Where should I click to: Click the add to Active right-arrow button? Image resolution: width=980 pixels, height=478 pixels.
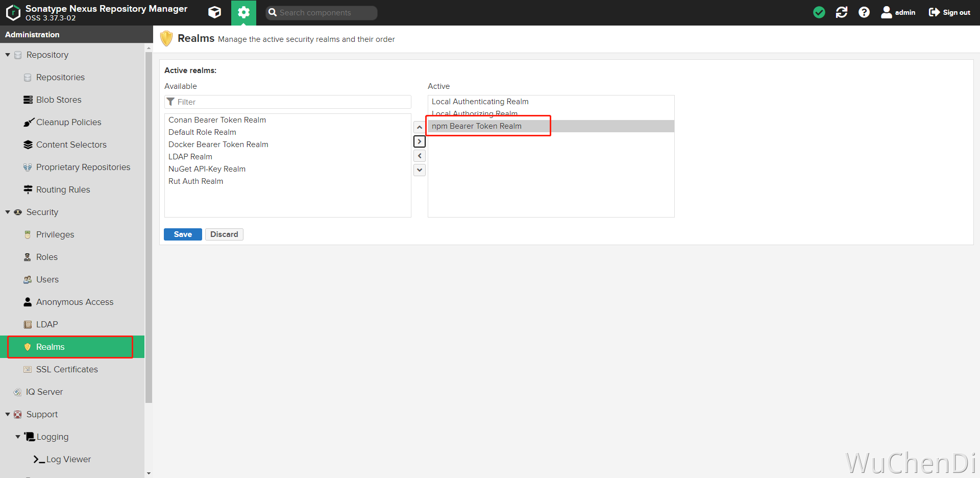coord(420,141)
